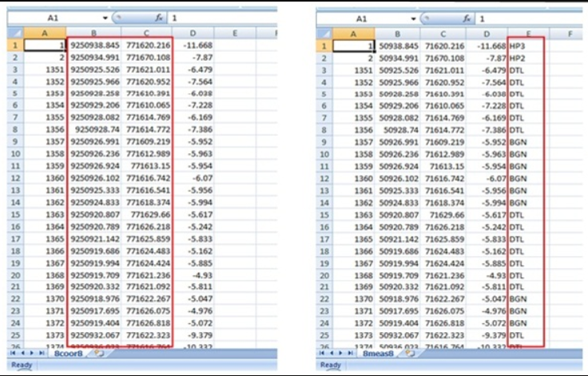Click the DTL cell in row 25
The height and width of the screenshot is (376, 588).
(x=528, y=335)
